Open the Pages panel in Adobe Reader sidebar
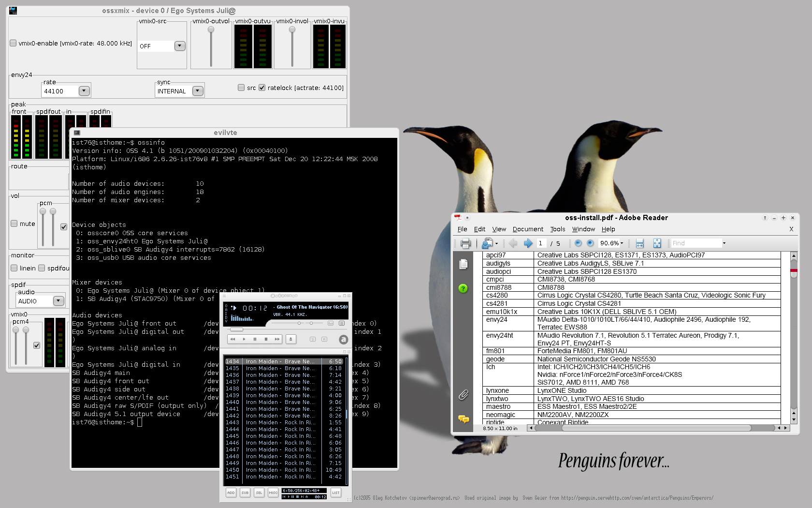 click(x=463, y=264)
